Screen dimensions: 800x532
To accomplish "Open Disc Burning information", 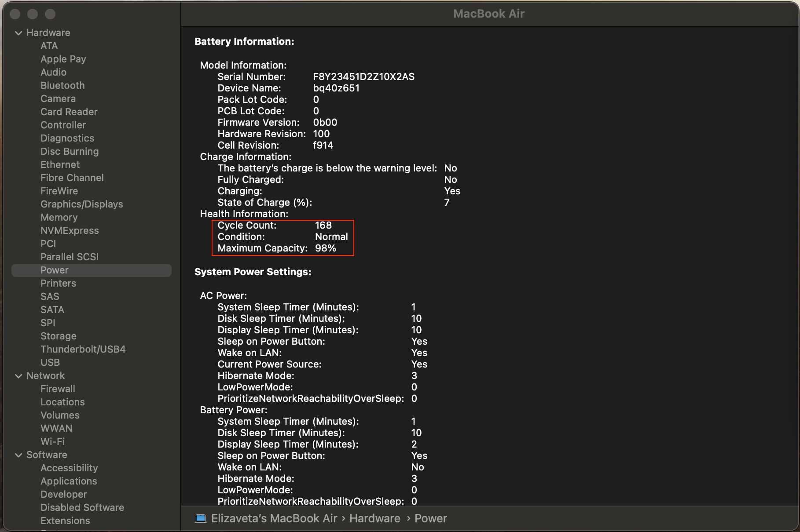I will pyautogui.click(x=70, y=151).
